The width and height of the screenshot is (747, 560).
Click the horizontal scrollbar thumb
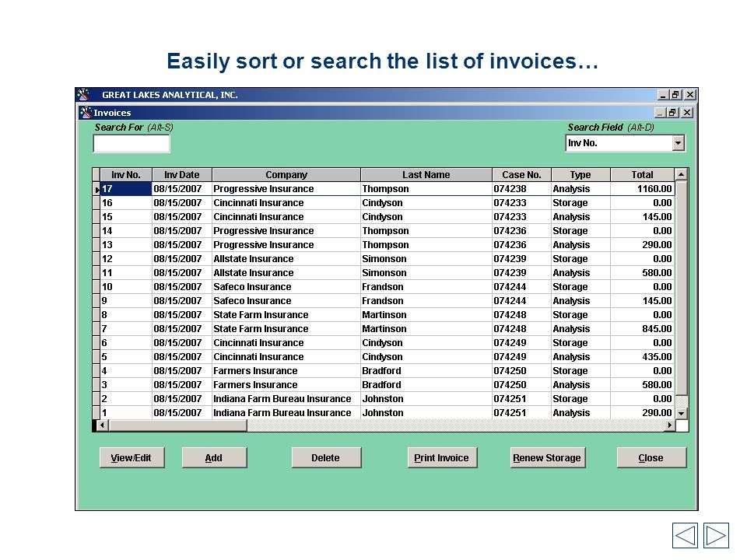coord(177,425)
